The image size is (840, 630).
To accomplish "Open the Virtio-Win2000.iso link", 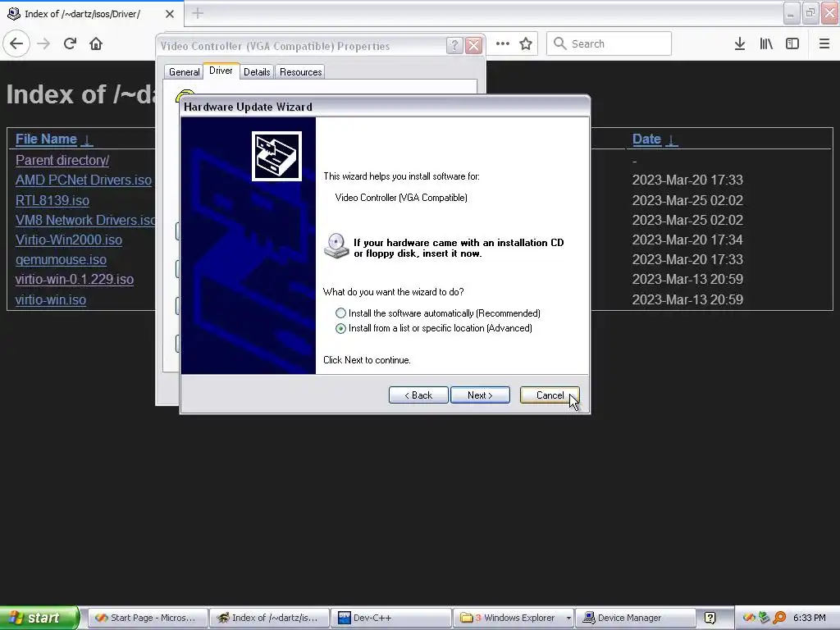I will [x=69, y=240].
